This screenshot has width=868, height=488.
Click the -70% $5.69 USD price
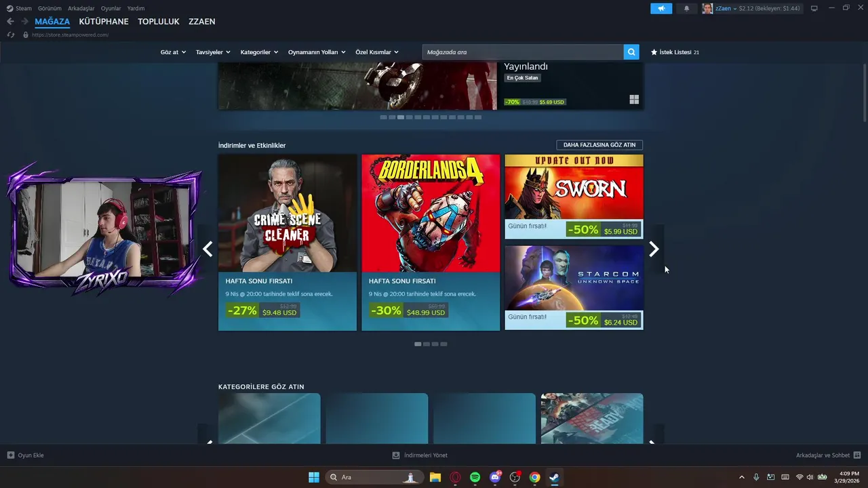534,102
